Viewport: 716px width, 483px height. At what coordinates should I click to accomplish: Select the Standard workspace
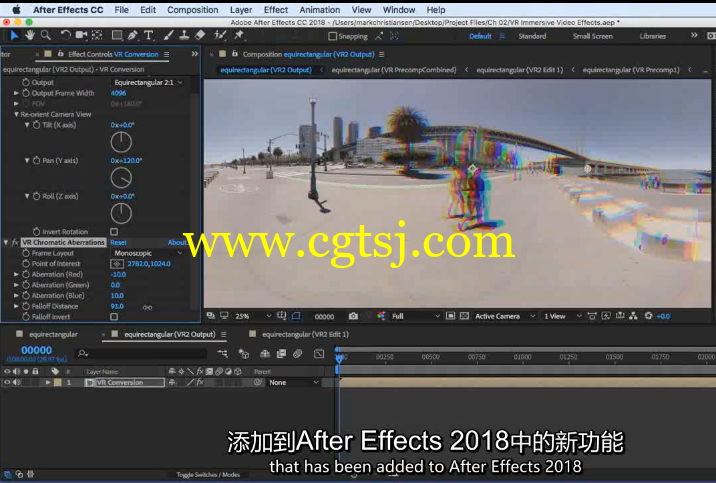coord(532,36)
